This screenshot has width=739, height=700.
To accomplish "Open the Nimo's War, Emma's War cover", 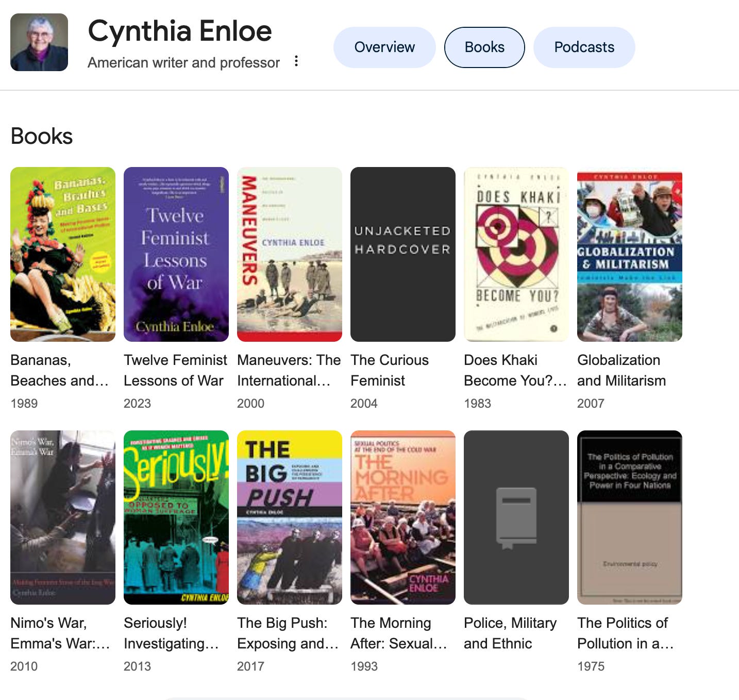I will 63,518.
